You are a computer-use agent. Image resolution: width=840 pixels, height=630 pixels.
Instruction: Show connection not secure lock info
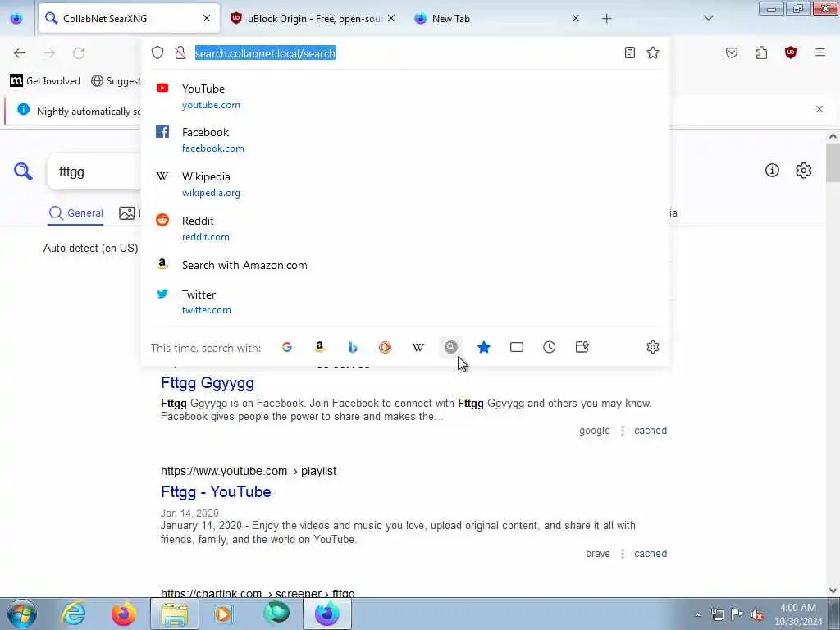pyautogui.click(x=180, y=52)
